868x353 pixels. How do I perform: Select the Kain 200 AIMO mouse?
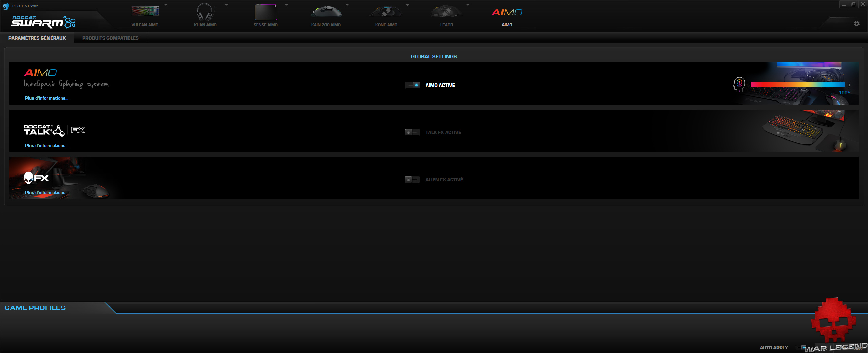pyautogui.click(x=326, y=15)
